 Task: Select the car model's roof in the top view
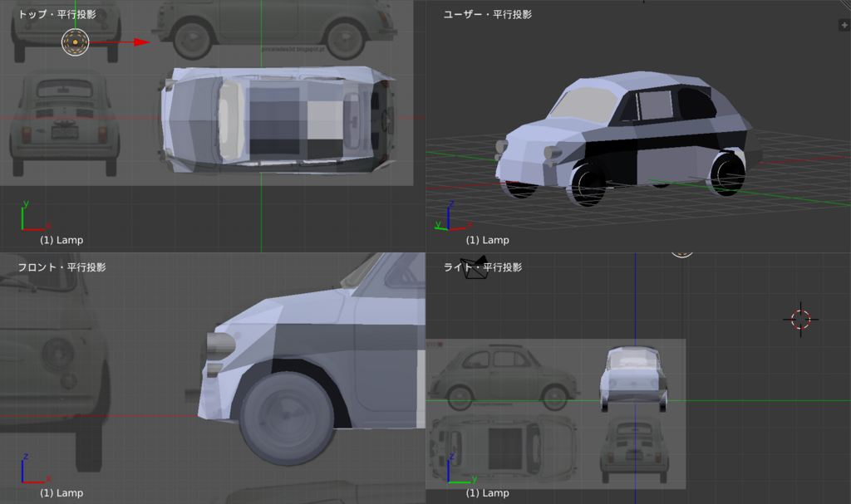(x=296, y=120)
